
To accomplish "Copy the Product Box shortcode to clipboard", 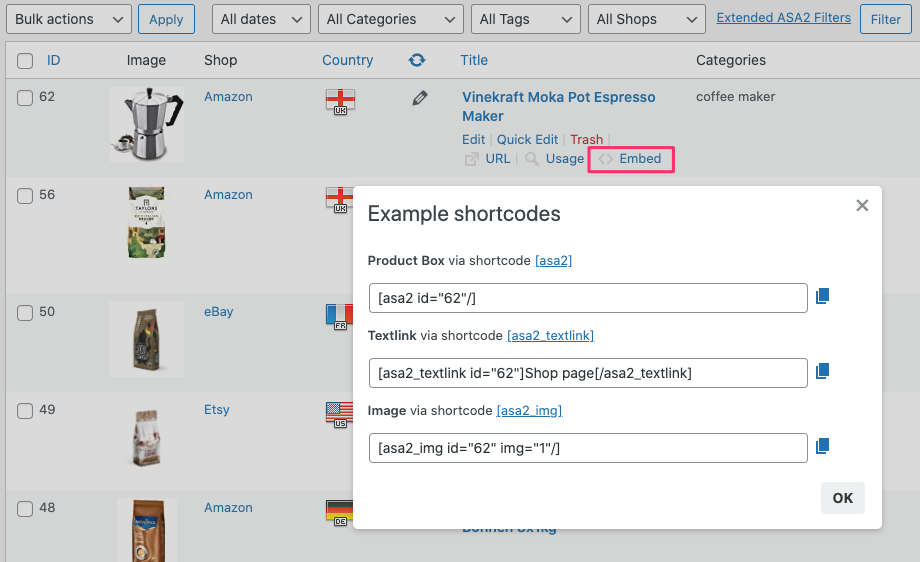I will click(x=822, y=296).
